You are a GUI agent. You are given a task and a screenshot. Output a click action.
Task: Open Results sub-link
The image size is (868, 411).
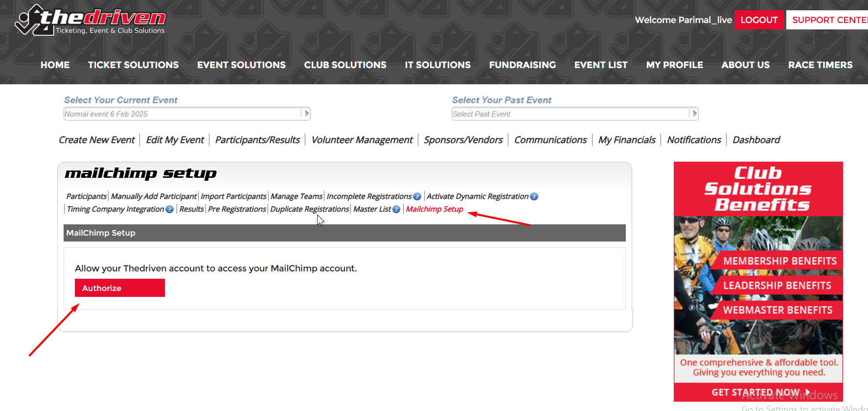(x=191, y=209)
